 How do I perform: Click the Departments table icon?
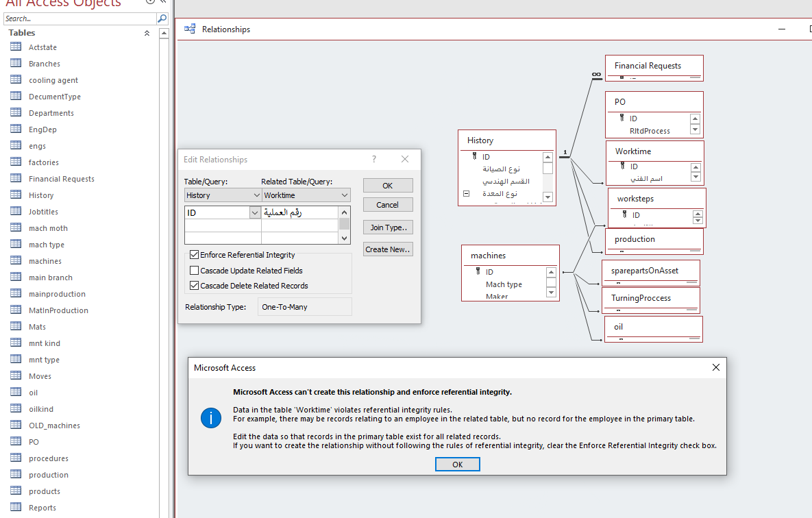coord(16,112)
